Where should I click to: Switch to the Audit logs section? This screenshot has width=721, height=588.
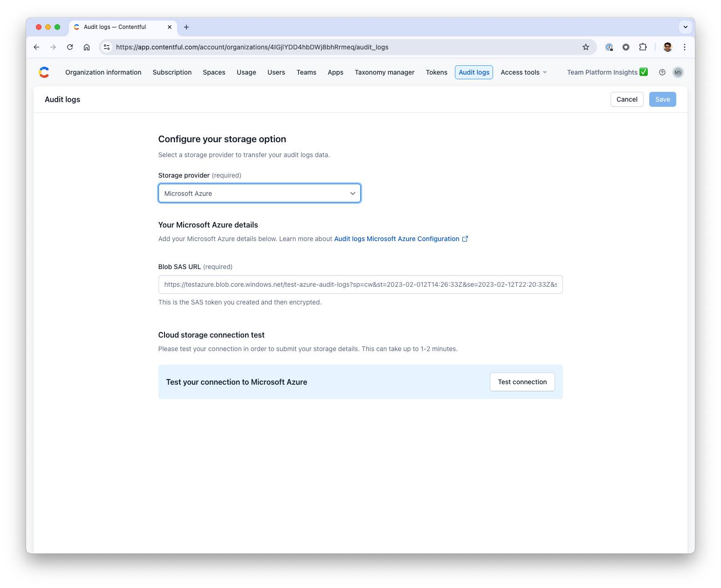click(x=474, y=72)
